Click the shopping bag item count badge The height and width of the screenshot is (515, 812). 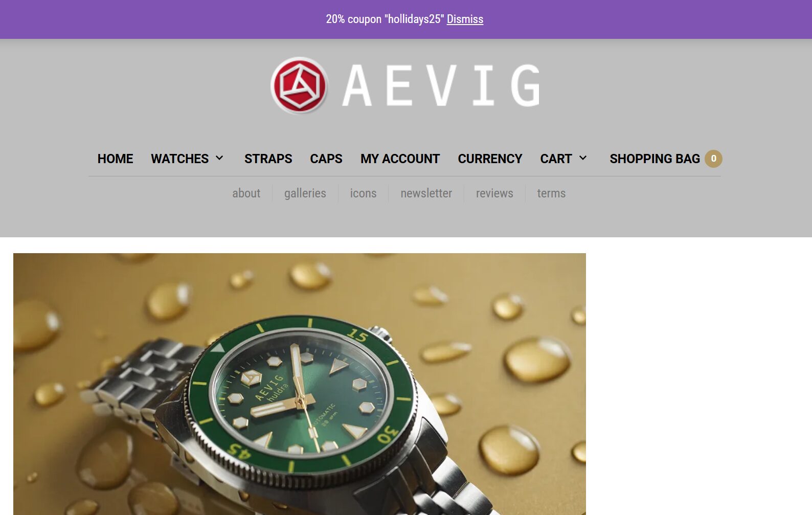click(x=713, y=159)
